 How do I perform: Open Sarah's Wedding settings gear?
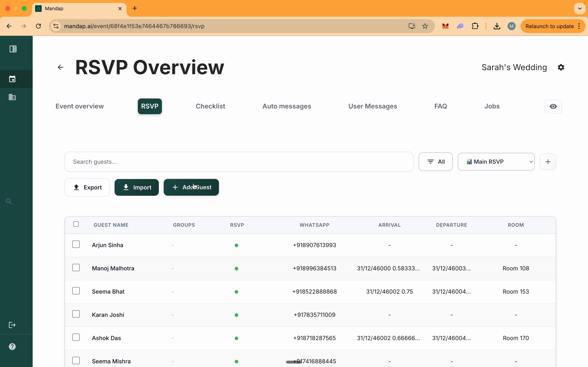[561, 67]
